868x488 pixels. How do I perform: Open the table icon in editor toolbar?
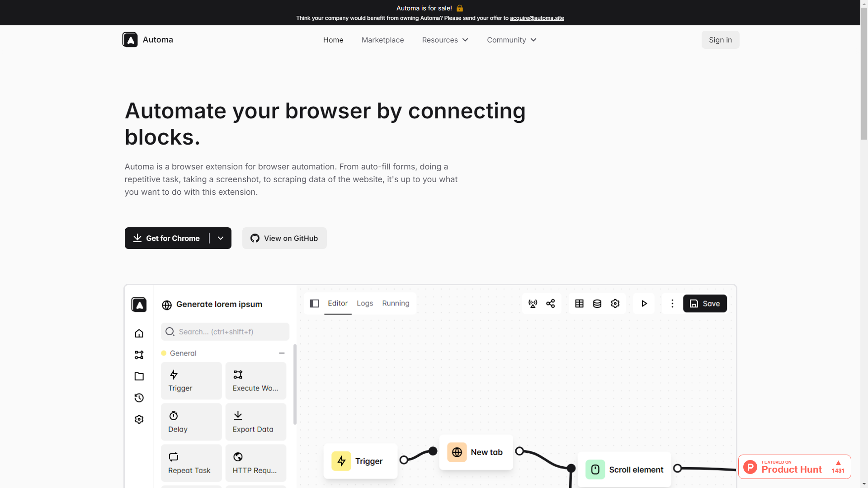[x=580, y=304]
